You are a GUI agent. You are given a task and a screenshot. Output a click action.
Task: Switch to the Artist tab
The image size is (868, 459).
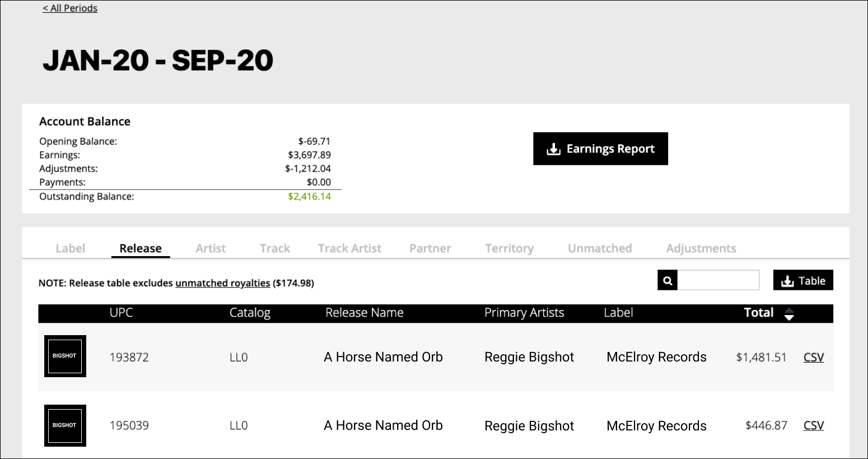211,248
